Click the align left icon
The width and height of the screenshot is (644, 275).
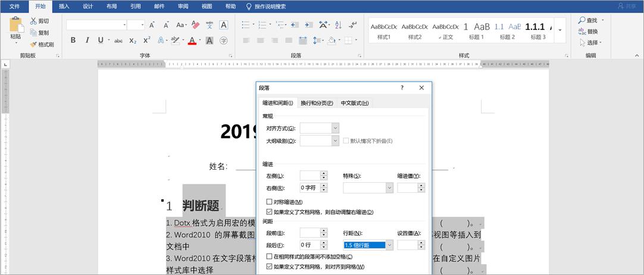tap(246, 40)
